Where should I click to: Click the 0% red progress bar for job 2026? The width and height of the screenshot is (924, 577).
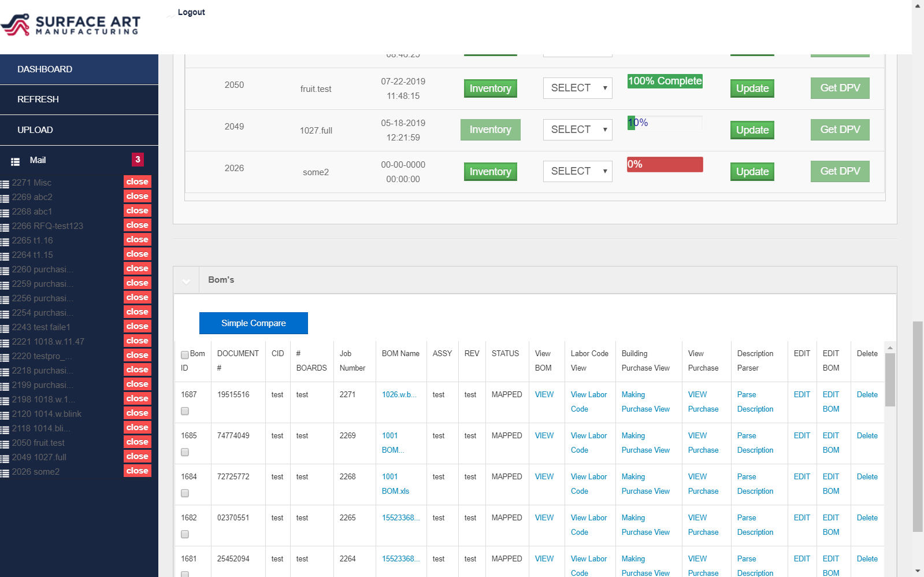[x=665, y=164]
